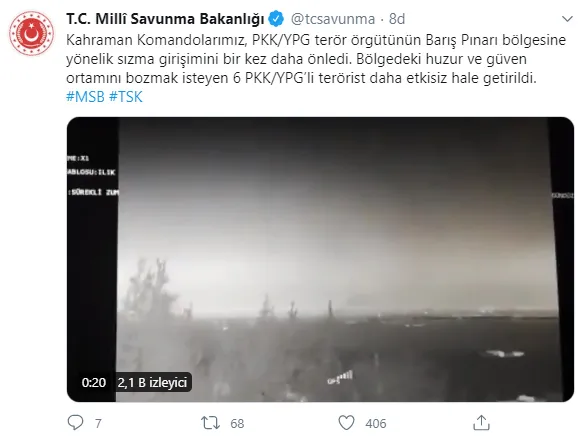Open the #MSB hashtag
Image resolution: width=585 pixels, height=436 pixels.
pyautogui.click(x=85, y=97)
